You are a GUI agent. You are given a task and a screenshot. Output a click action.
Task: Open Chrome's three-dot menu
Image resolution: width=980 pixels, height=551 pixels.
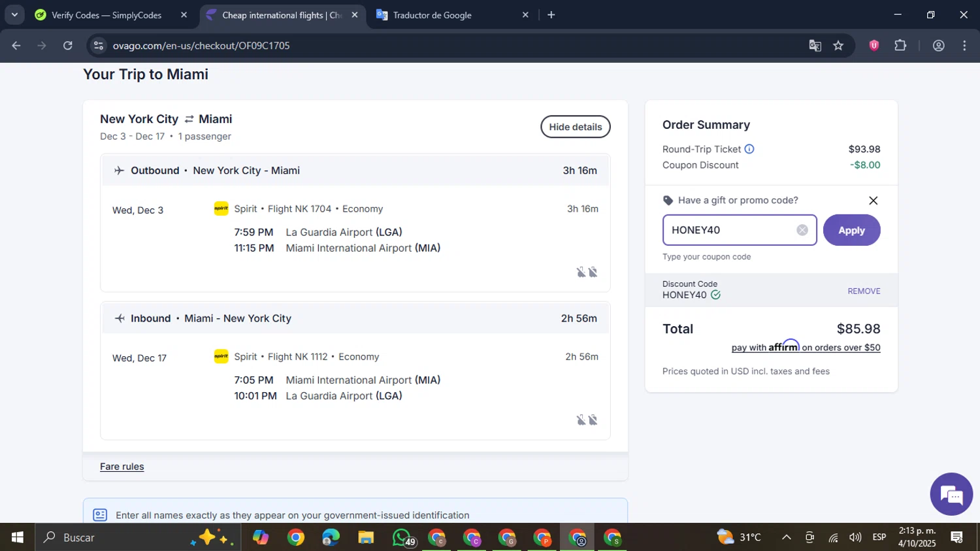tap(964, 46)
